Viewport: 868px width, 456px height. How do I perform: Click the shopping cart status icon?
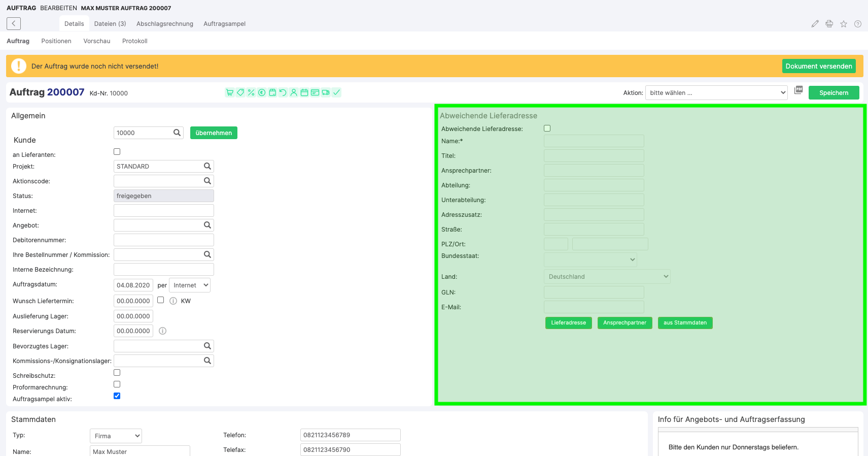tap(230, 92)
